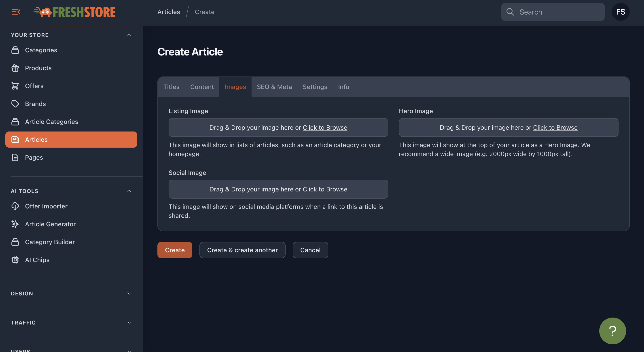This screenshot has height=352, width=644.
Task: Click the Article Categories icon
Action: (x=15, y=122)
